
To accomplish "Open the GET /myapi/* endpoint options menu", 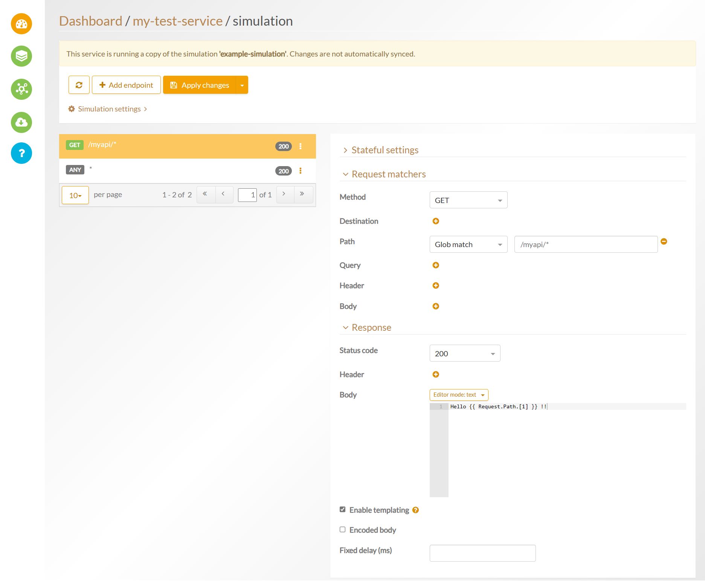I will coord(301,146).
